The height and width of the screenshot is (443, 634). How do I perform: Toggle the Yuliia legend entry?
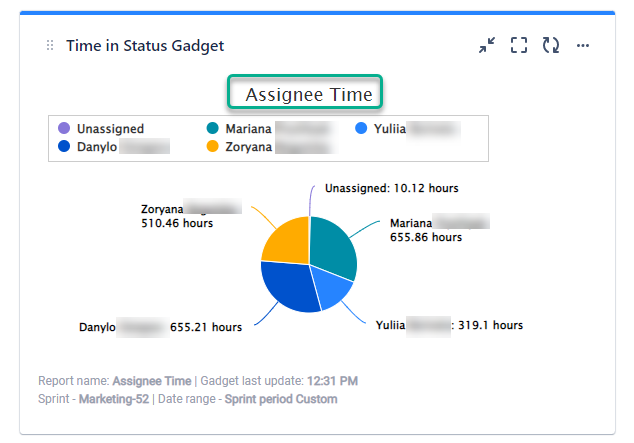coord(408,129)
